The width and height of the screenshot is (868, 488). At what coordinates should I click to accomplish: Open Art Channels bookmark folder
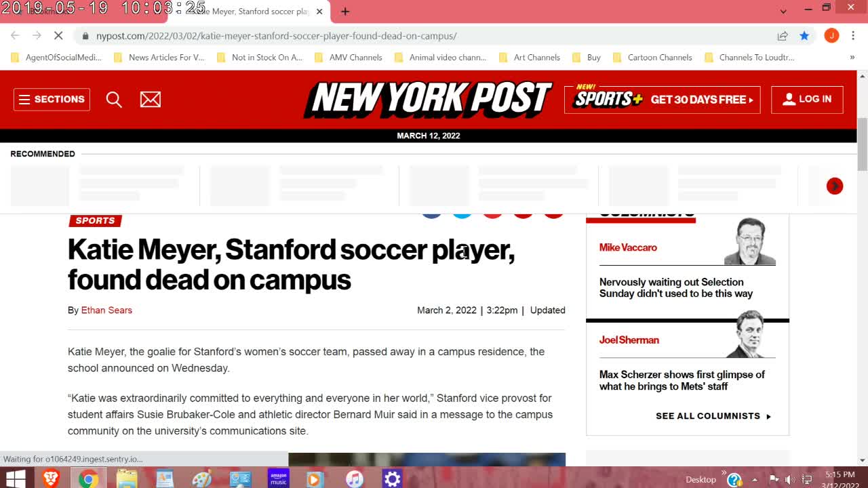[x=530, y=58]
